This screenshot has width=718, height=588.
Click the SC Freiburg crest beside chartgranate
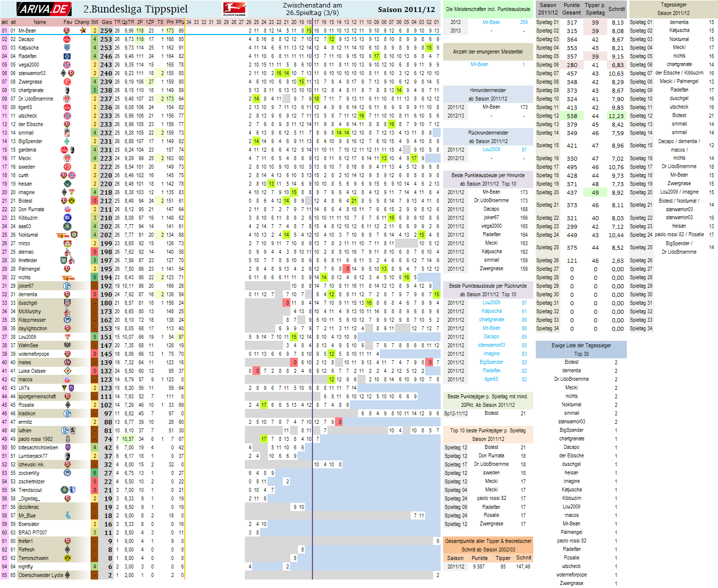point(67,90)
